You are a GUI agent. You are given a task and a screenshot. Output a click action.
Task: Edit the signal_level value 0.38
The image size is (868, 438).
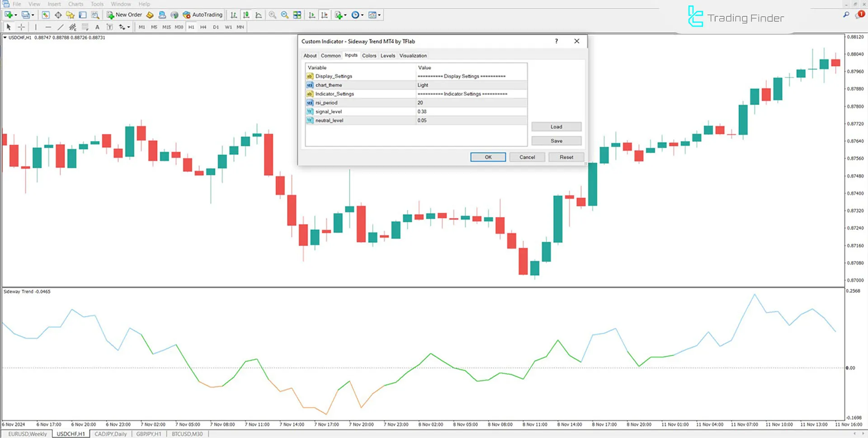[470, 111]
